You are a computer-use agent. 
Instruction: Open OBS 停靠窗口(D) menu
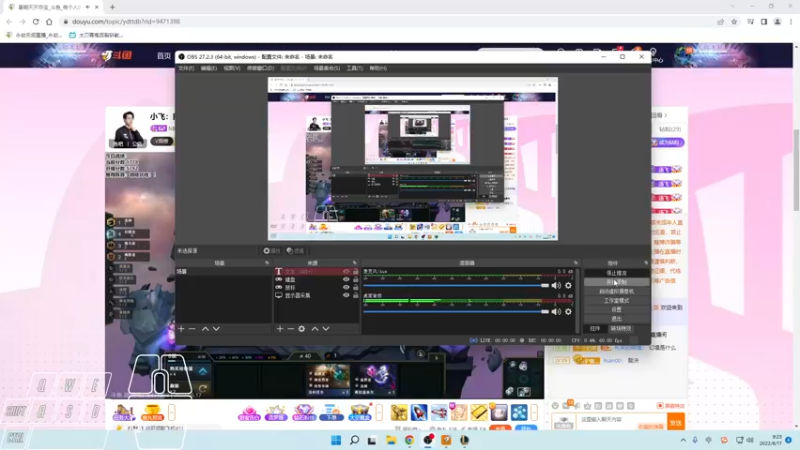[x=260, y=68]
